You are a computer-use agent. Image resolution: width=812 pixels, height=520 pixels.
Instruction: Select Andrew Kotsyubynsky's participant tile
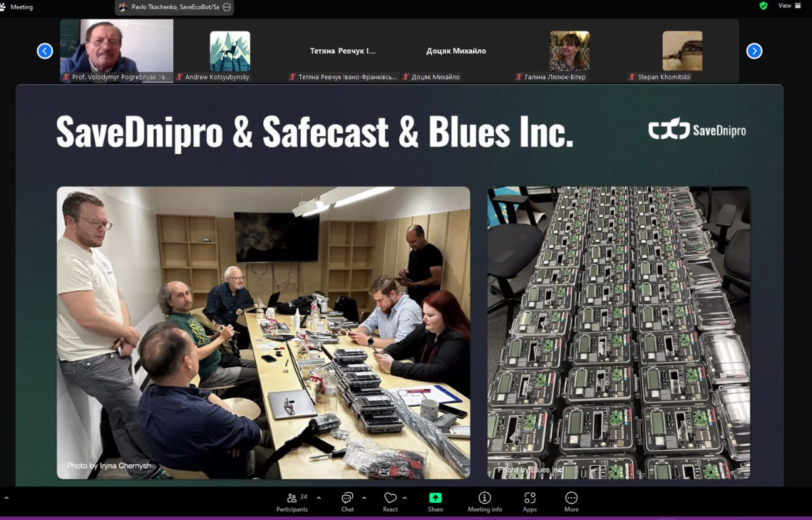coord(230,51)
